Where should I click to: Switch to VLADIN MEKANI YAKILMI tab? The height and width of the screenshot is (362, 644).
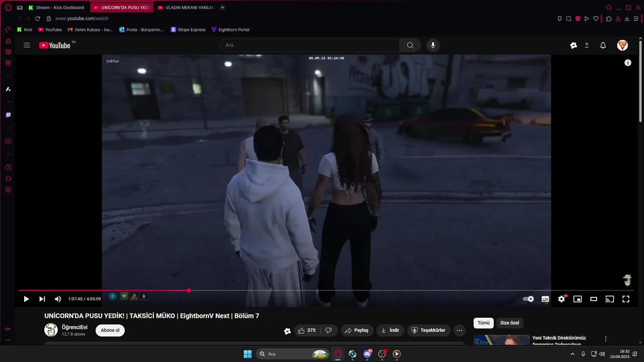point(186,8)
